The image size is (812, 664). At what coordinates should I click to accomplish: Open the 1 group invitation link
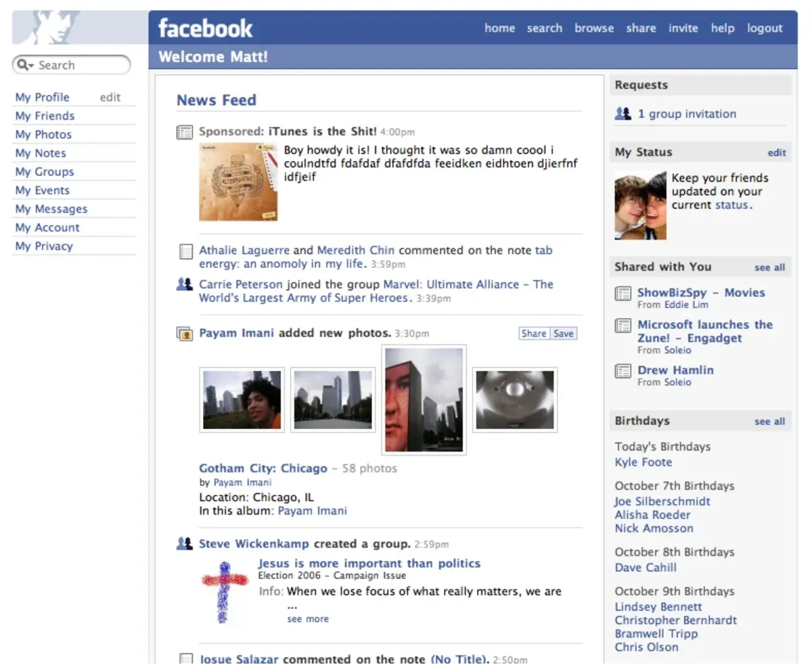687,114
